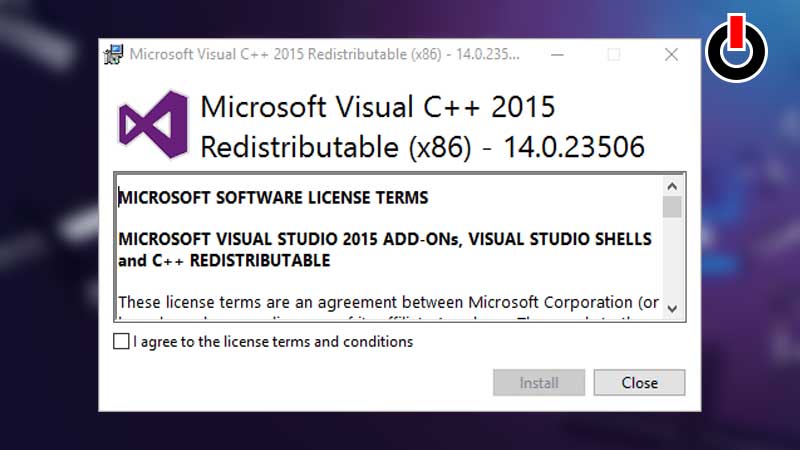Click the license scrollbar up arrow
Viewport: 800px width, 450px height.
click(672, 187)
